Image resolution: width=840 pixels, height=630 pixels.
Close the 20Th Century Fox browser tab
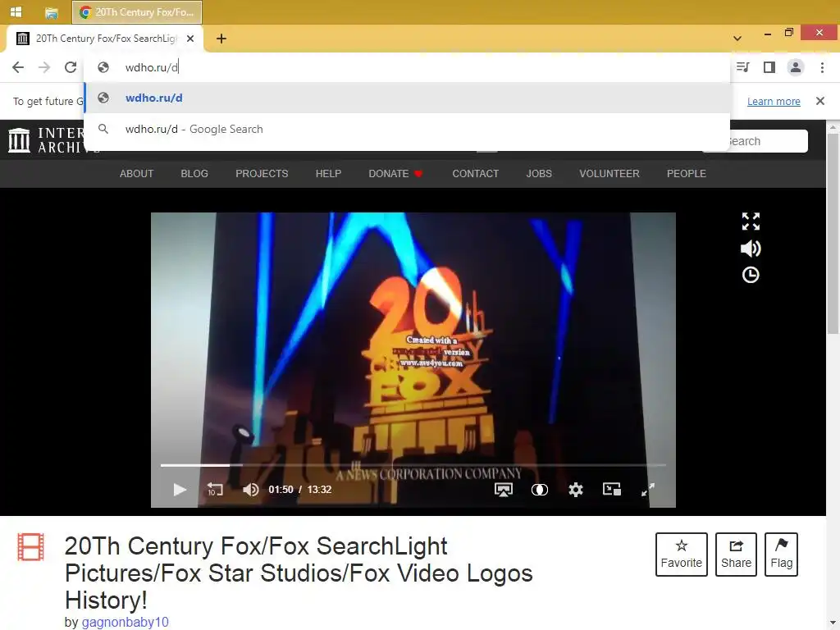coord(190,39)
